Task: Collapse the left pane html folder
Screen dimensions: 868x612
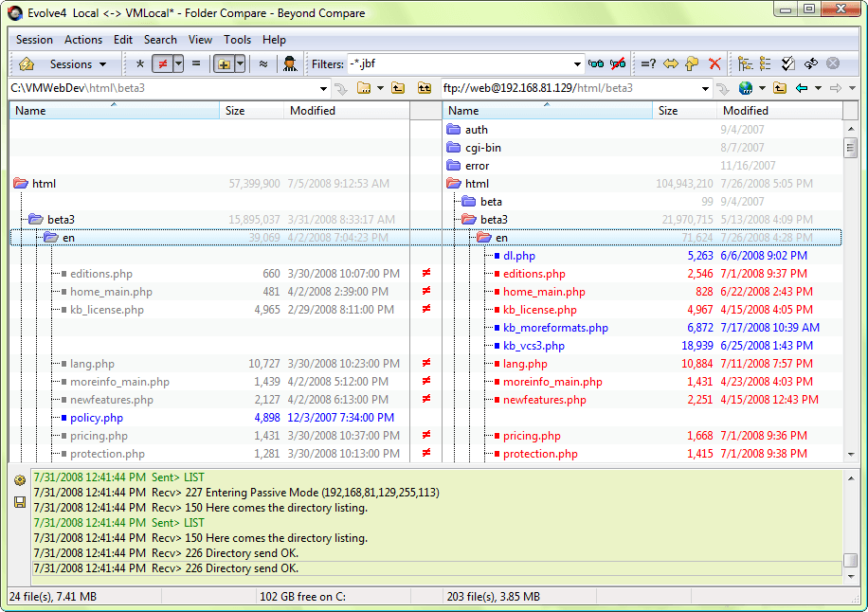Action: point(21,184)
